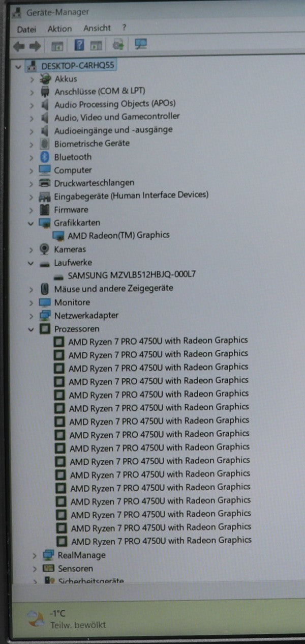Select SAMSUNG MZVLB512HBJQ-000L7 drive
Viewport: 305px width, 644px height.
click(x=132, y=275)
